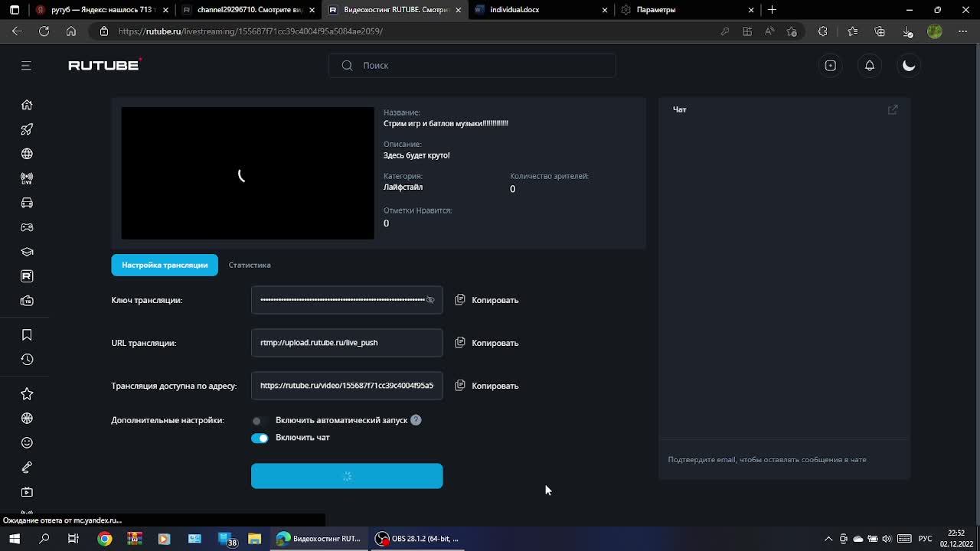Open Windows taskbar search
This screenshot has width=980, height=551.
click(44, 539)
